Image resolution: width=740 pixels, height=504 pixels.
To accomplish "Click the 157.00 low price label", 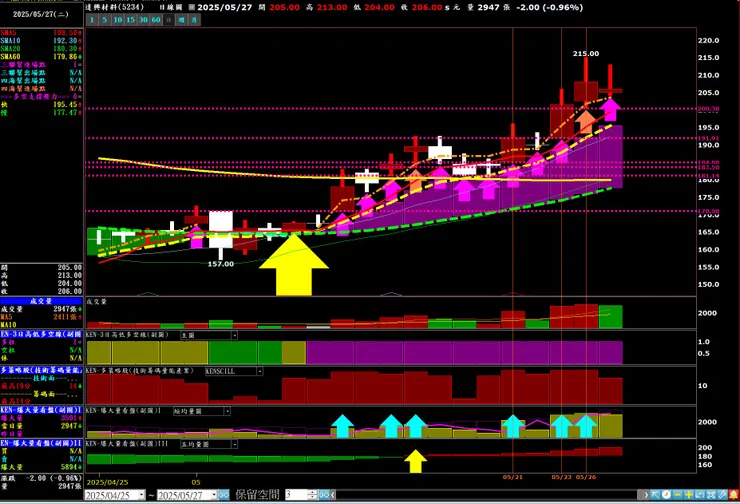I will coord(221,264).
